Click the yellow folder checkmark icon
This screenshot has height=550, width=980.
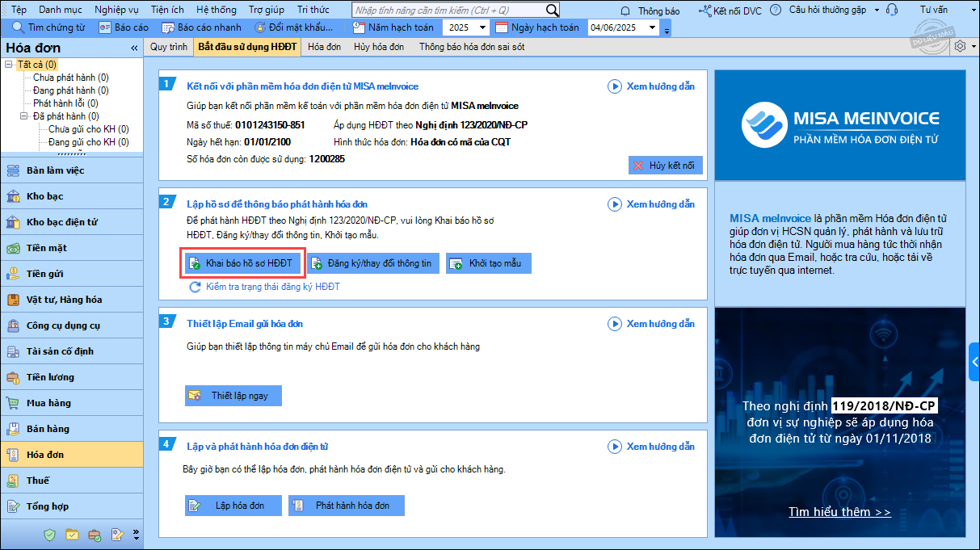click(72, 534)
